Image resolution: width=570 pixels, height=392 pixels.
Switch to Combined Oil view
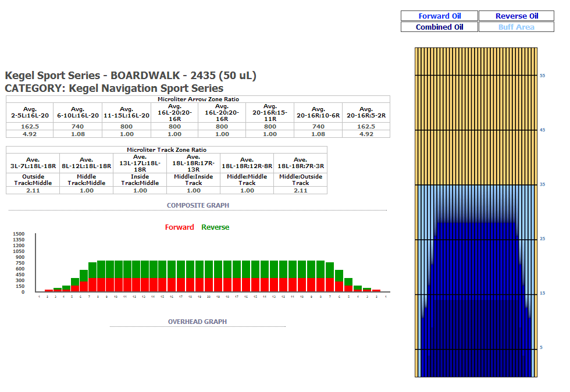click(439, 27)
